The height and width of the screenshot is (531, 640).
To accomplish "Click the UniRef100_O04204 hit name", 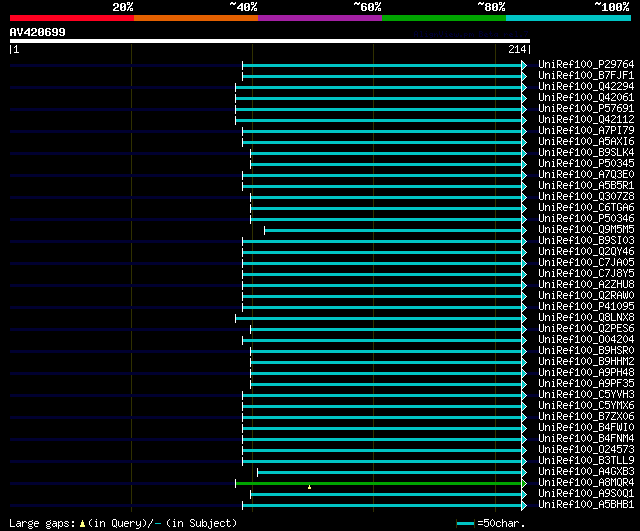I will click(586, 340).
